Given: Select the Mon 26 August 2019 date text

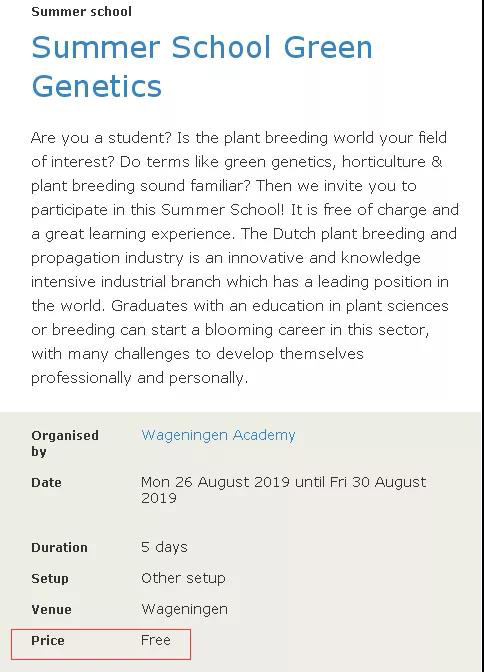Looking at the screenshot, I should (215, 482).
